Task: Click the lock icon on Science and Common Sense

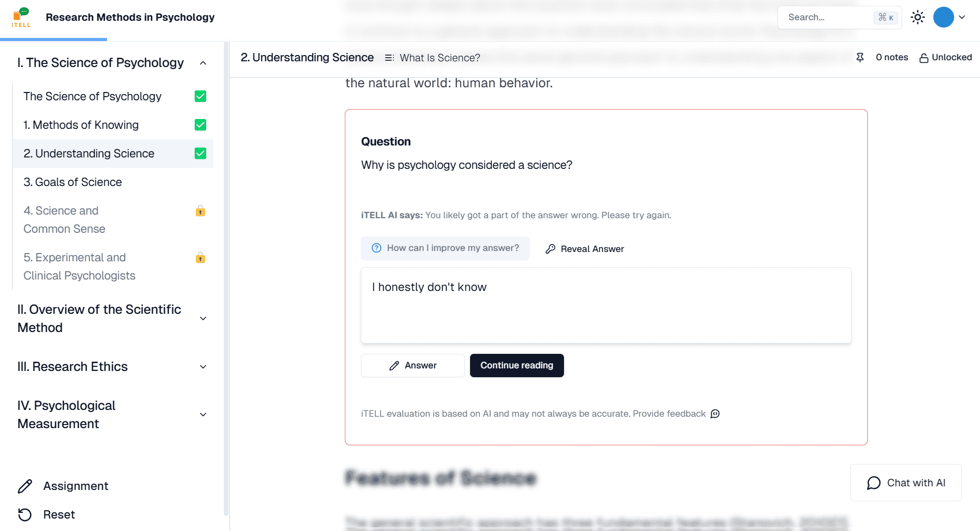Action: 200,211
